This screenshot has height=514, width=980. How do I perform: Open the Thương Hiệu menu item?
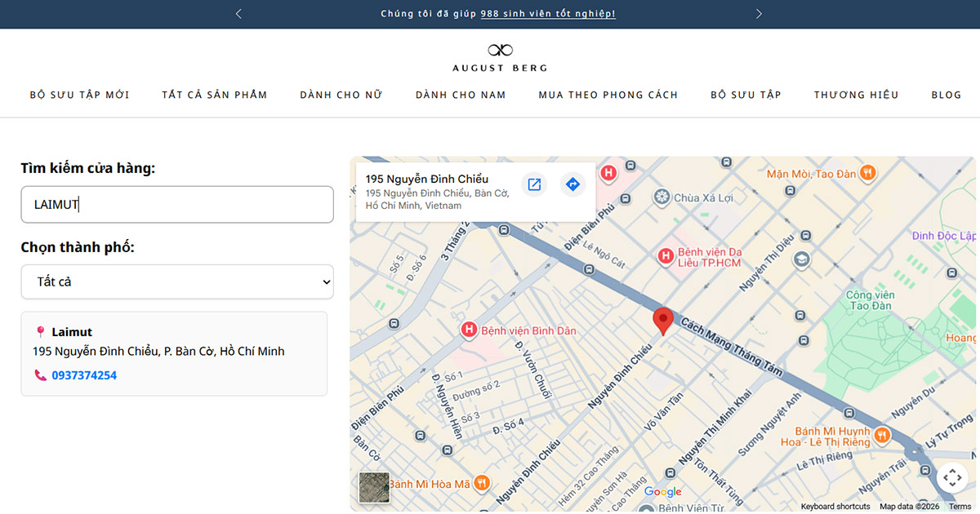pyautogui.click(x=856, y=95)
